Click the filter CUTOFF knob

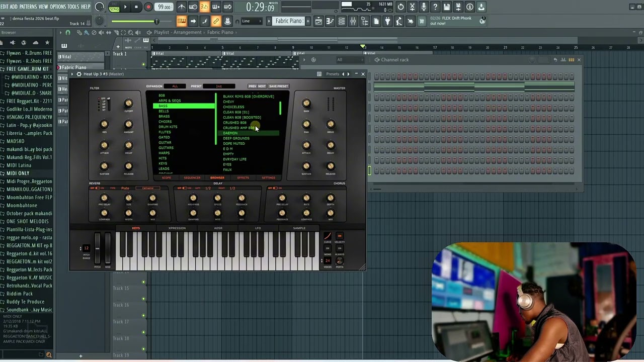pyautogui.click(x=128, y=104)
